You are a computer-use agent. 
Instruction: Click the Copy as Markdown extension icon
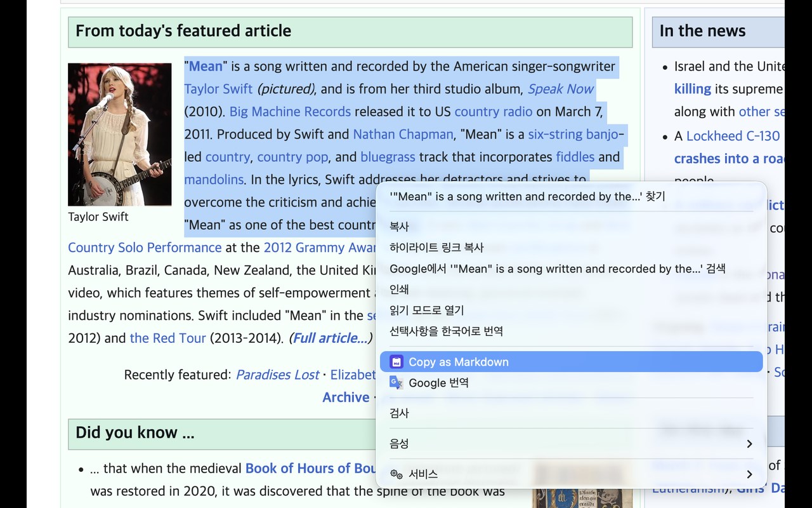pyautogui.click(x=396, y=362)
